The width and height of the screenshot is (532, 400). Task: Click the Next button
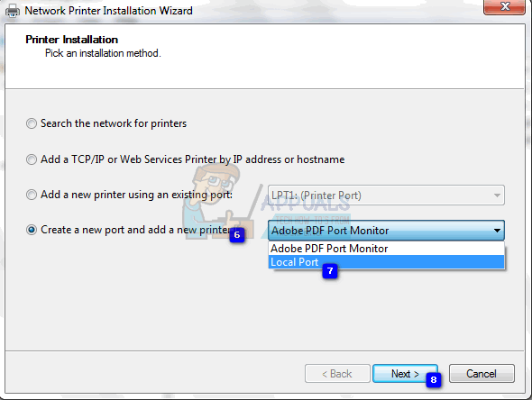tap(405, 374)
